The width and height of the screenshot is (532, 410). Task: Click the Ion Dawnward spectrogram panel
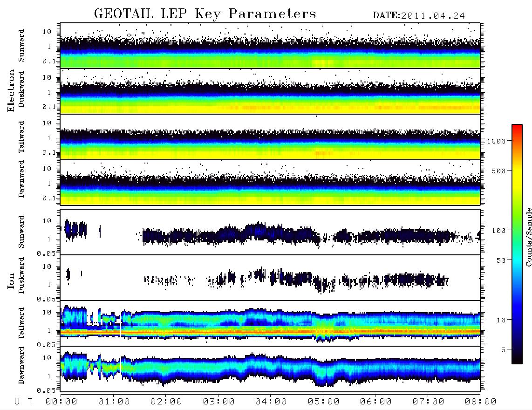[x=270, y=369]
